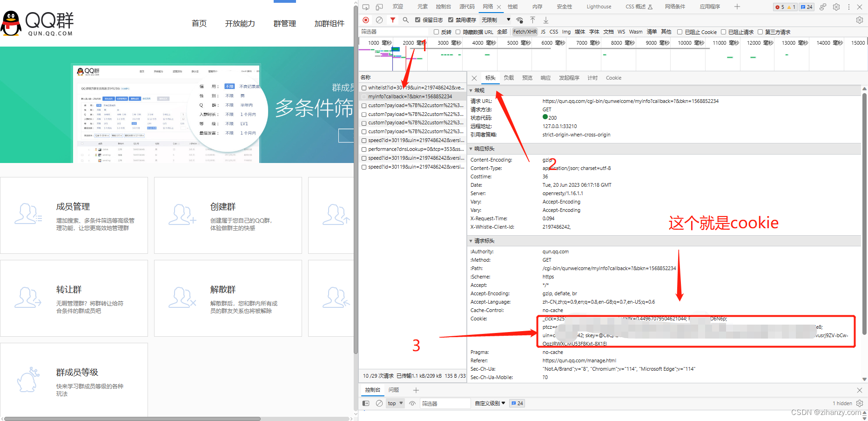Enable the 隐藏数据 URL checkbox
Image resolution: width=868 pixels, height=421 pixels.
[x=458, y=32]
